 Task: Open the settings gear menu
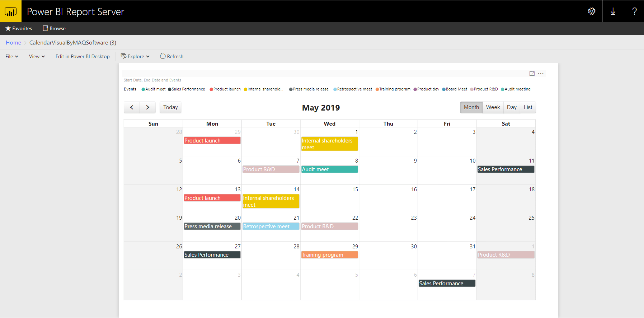(x=592, y=11)
